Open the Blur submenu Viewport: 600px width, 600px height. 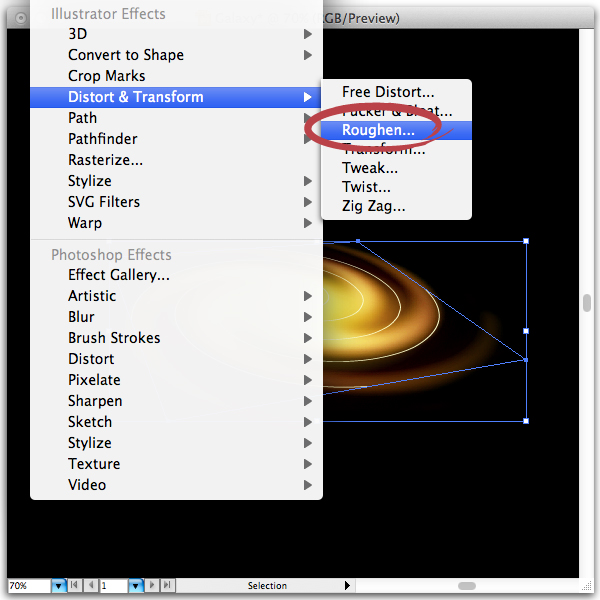176,317
